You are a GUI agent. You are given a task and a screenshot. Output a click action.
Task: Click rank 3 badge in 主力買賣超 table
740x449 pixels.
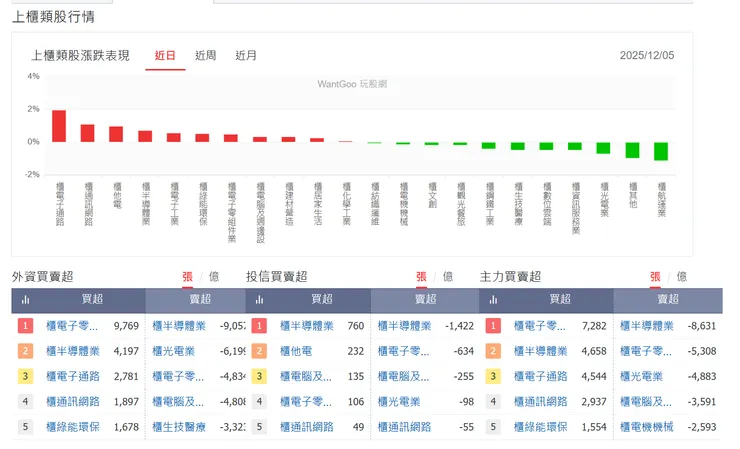pos(493,376)
